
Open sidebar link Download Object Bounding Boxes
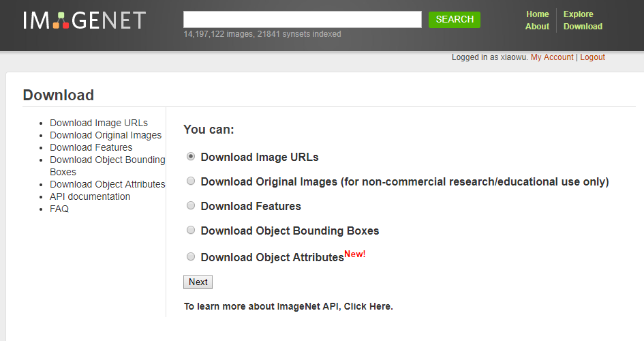tap(107, 166)
